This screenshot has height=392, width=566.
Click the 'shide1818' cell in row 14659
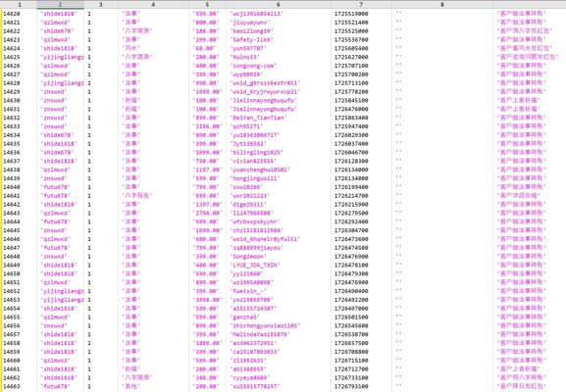[59, 352]
